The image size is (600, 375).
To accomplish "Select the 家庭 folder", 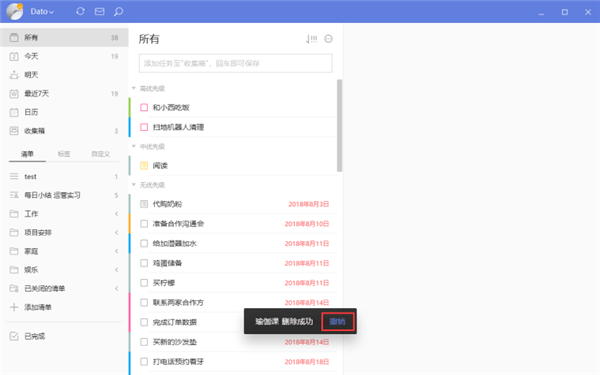I will point(64,251).
